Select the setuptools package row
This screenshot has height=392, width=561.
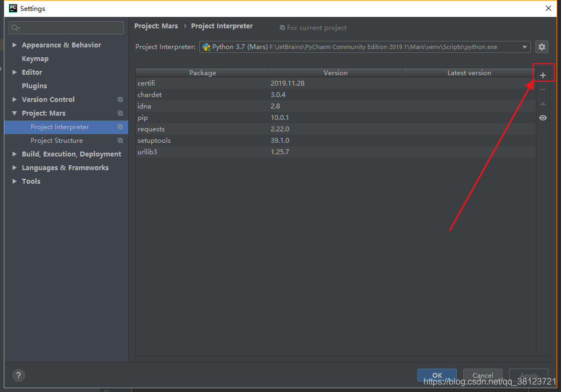point(336,141)
